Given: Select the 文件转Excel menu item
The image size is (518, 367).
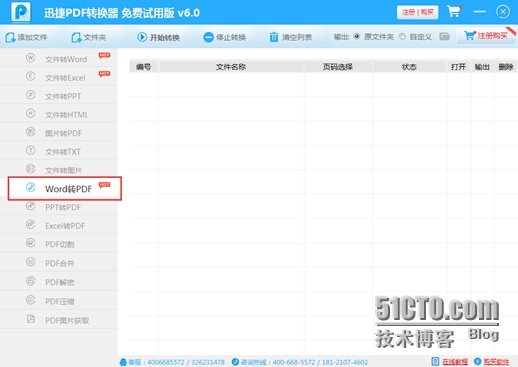Looking at the screenshot, I should (x=59, y=77).
